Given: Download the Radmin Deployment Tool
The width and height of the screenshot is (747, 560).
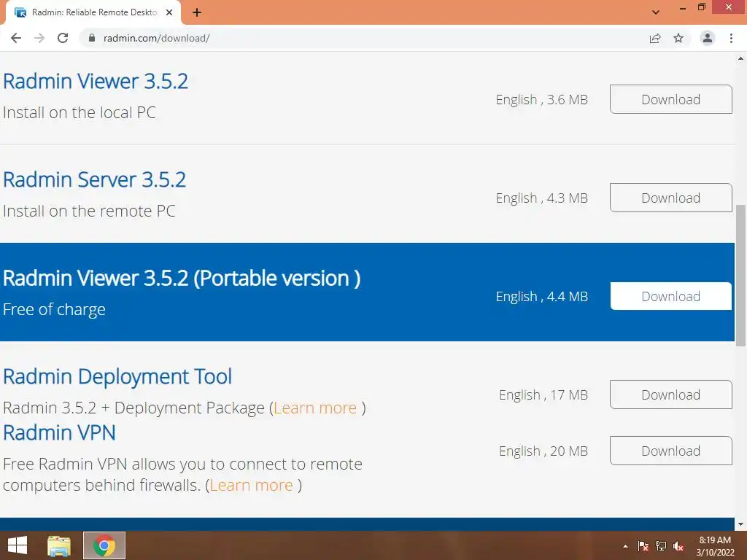Looking at the screenshot, I should pyautogui.click(x=671, y=394).
